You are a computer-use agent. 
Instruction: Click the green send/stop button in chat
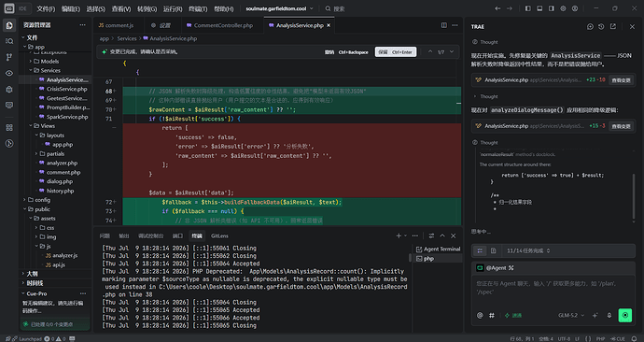(625, 315)
